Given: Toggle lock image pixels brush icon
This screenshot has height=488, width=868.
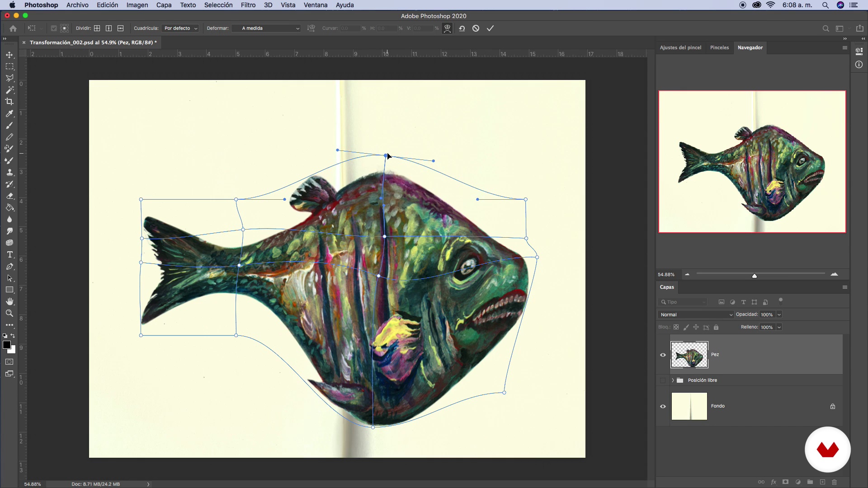Looking at the screenshot, I should coord(686,327).
